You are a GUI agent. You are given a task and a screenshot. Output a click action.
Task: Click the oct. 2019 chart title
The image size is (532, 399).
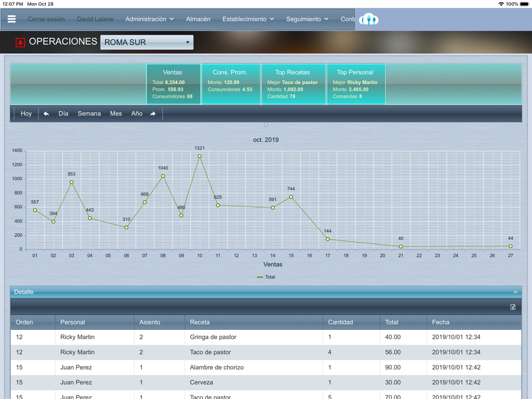point(266,140)
